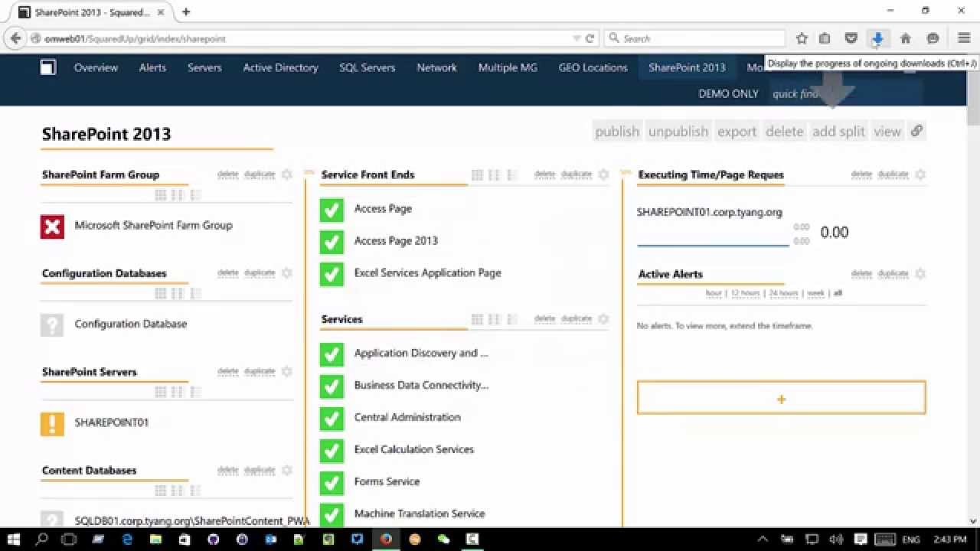This screenshot has height=551, width=980.
Task: Select Excel Services Application Page item
Action: [x=427, y=272]
